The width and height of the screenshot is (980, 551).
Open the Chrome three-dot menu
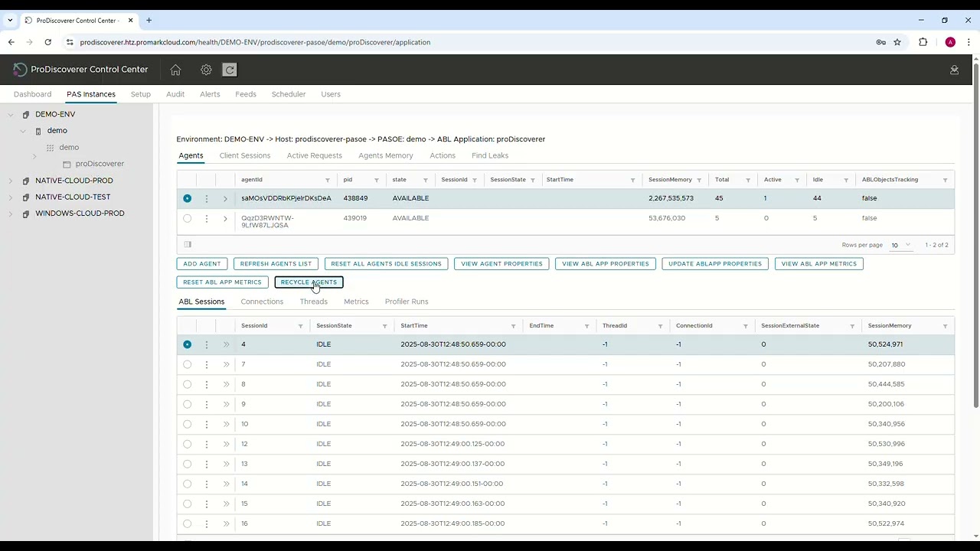point(969,42)
